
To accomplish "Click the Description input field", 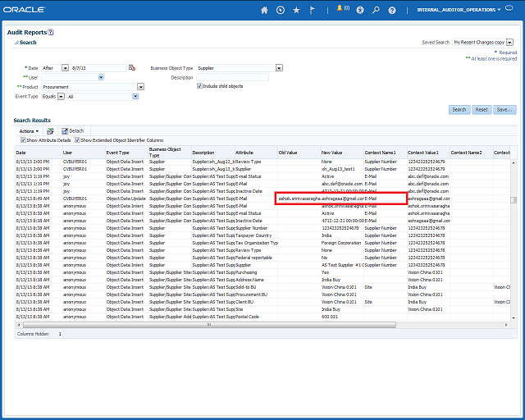I will (x=232, y=77).
